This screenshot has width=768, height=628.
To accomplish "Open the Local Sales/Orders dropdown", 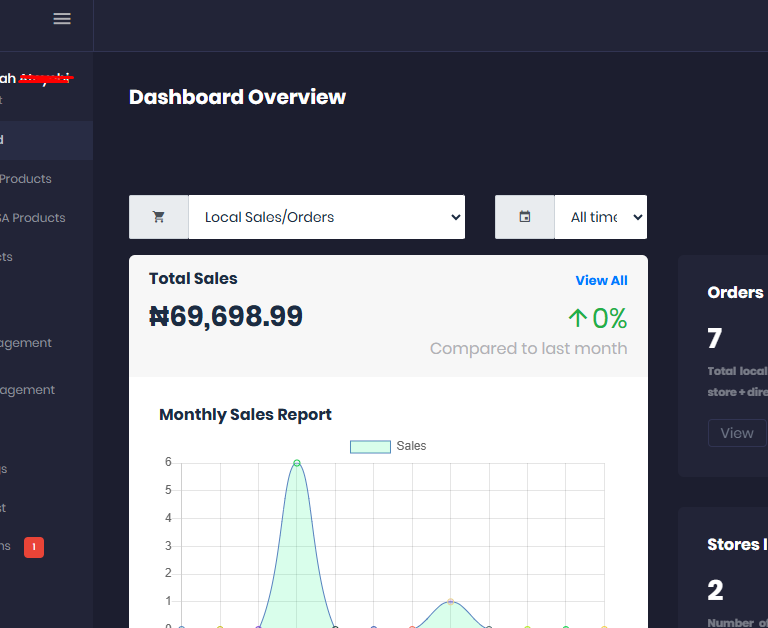I will (326, 217).
